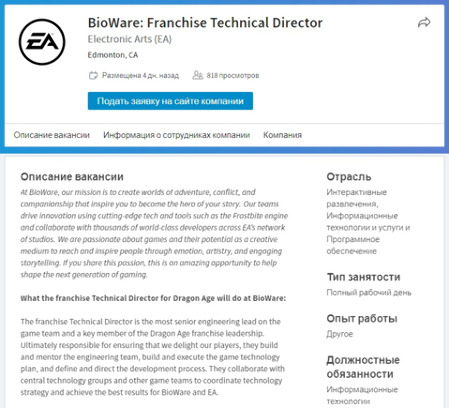Open the Electronic Arts (EA) company link

pyautogui.click(x=130, y=39)
